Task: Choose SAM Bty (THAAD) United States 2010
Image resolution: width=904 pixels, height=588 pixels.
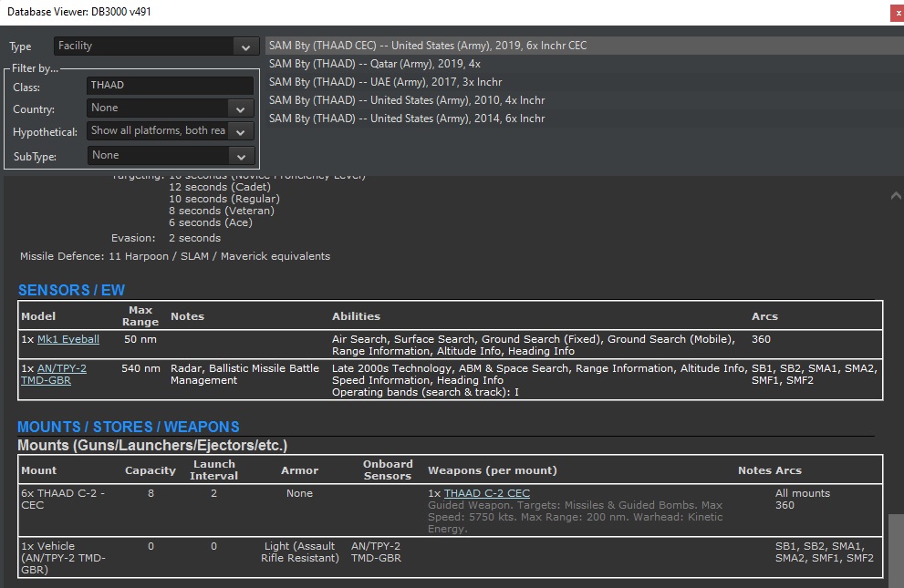Action: click(x=406, y=100)
